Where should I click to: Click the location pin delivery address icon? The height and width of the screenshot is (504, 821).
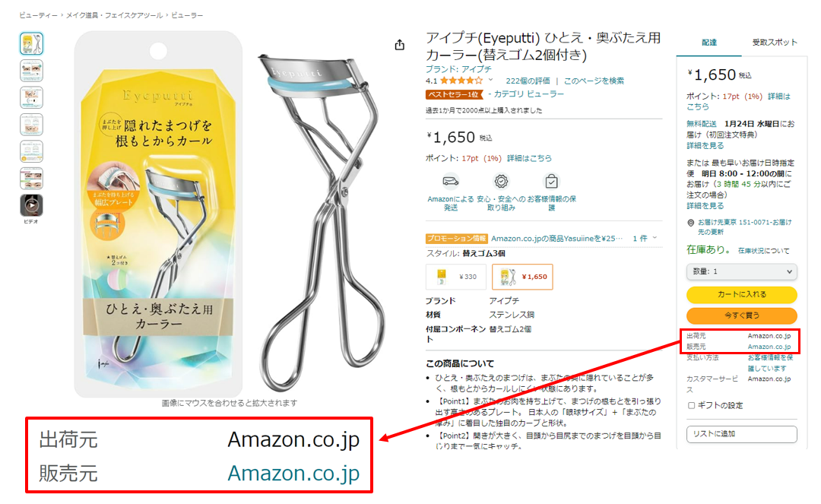click(690, 223)
